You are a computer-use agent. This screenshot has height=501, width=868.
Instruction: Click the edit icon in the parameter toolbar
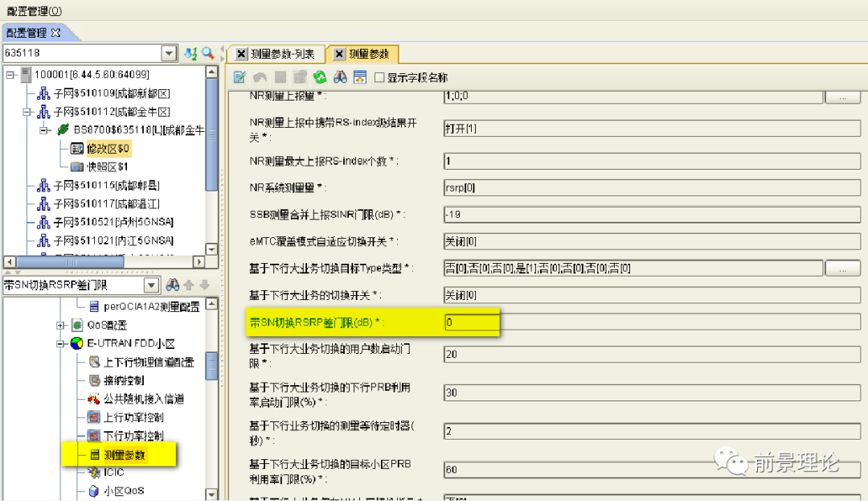[240, 78]
